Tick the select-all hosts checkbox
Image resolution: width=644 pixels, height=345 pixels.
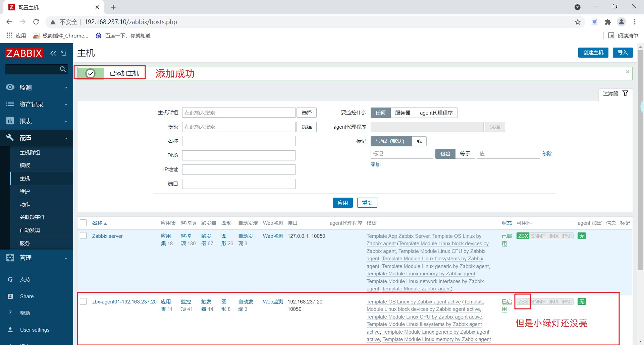point(83,223)
